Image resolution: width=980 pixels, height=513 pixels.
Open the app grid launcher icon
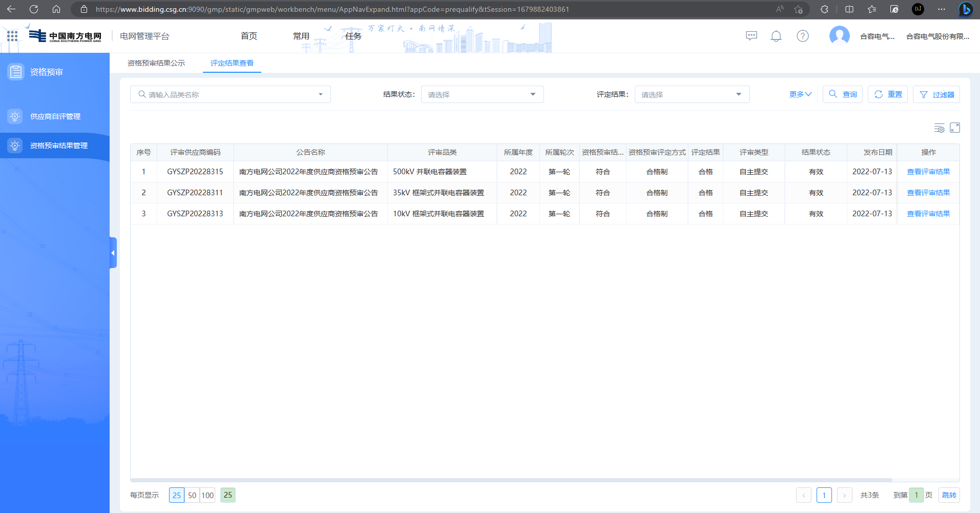pyautogui.click(x=12, y=36)
